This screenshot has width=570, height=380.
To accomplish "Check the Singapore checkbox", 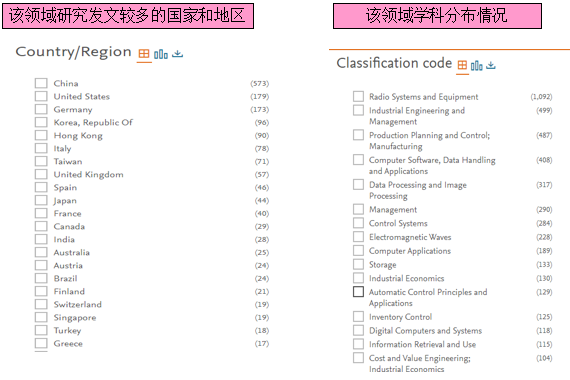I will [41, 317].
